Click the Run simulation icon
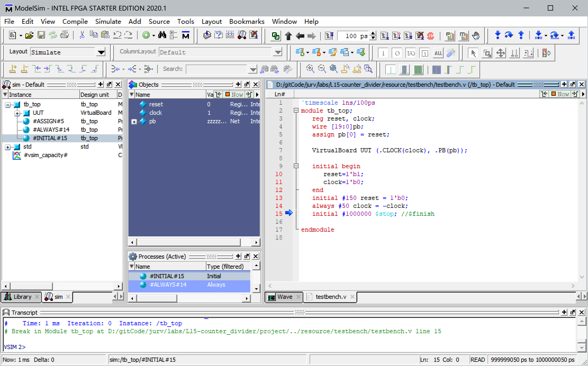588x366 pixels. tap(385, 36)
